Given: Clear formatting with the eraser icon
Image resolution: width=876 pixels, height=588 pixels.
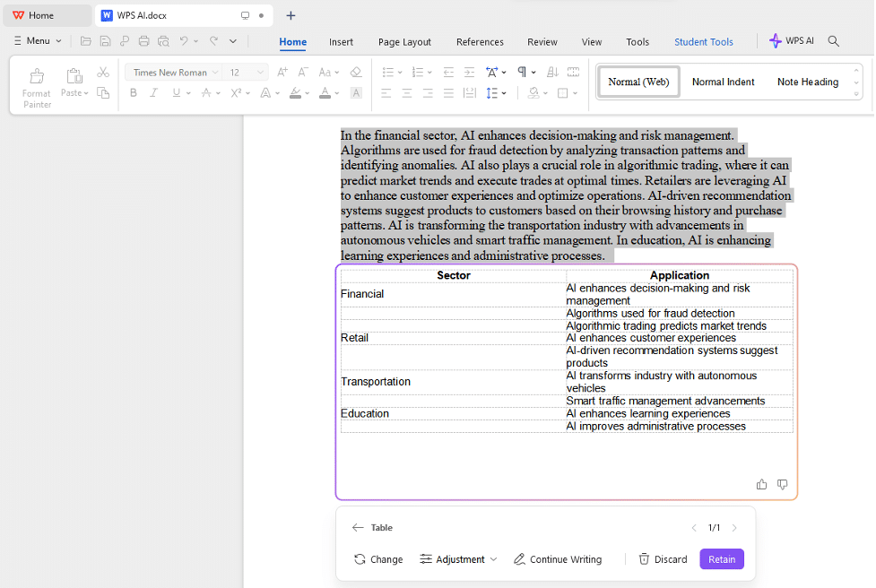Looking at the screenshot, I should click(355, 71).
